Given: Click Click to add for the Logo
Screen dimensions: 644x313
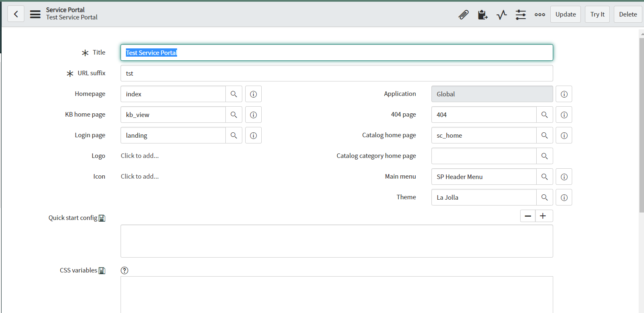Looking at the screenshot, I should 140,155.
